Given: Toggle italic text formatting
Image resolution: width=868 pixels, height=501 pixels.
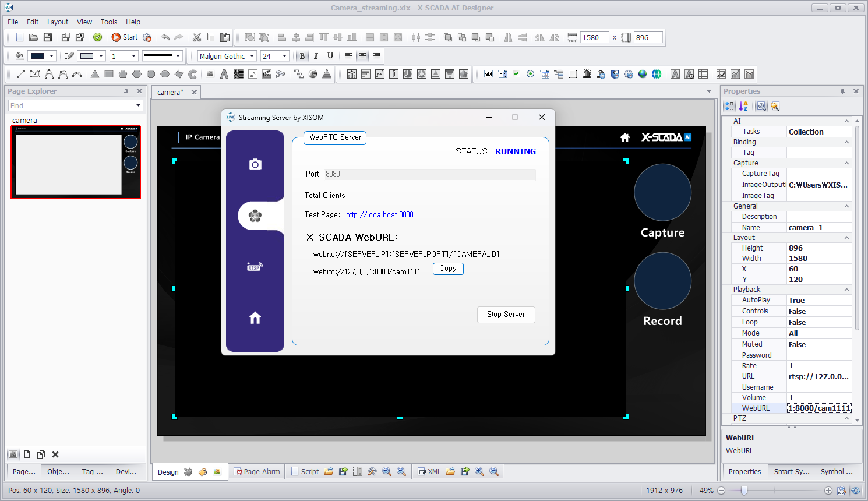Looking at the screenshot, I should tap(316, 56).
